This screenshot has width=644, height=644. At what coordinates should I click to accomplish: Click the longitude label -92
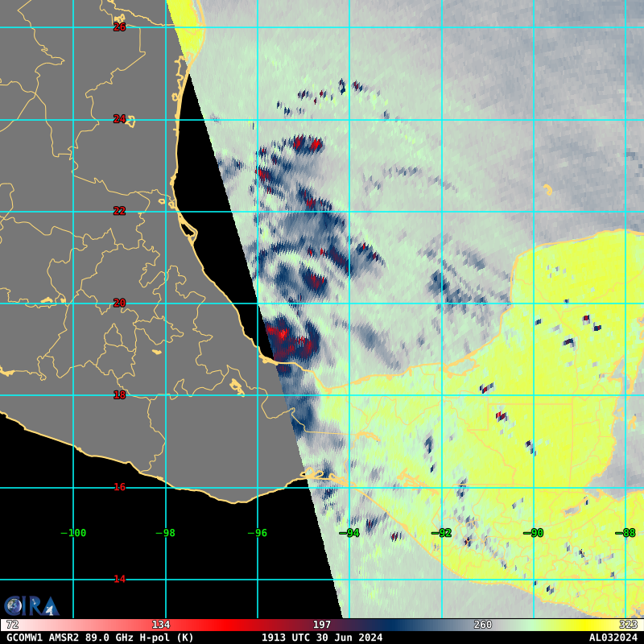(441, 533)
